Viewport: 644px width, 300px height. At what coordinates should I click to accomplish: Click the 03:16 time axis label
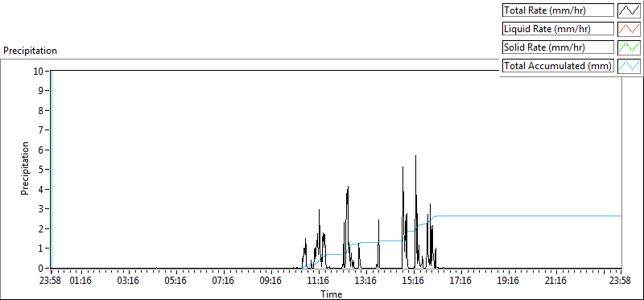click(129, 282)
